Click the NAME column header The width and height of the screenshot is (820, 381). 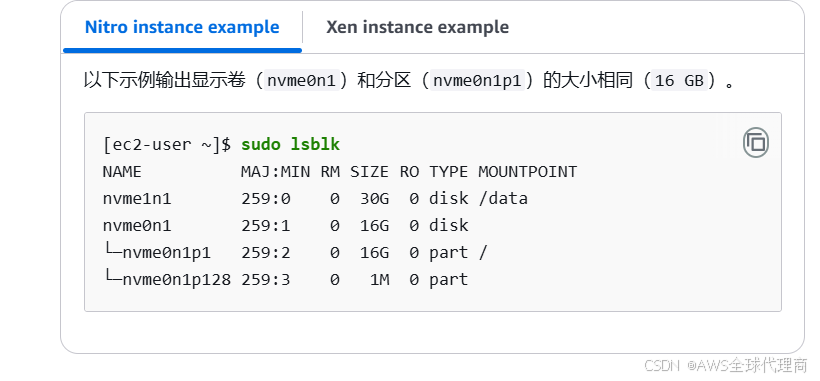[x=122, y=172]
